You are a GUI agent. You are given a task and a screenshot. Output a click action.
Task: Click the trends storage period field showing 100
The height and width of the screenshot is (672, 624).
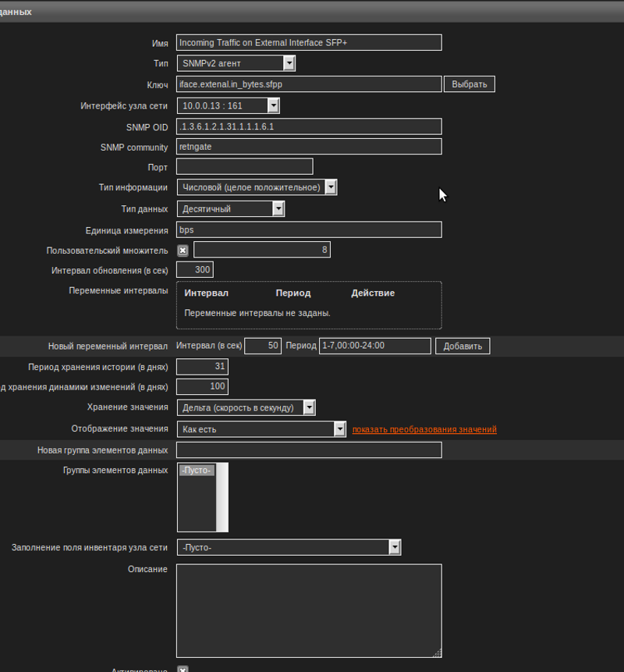tap(202, 386)
